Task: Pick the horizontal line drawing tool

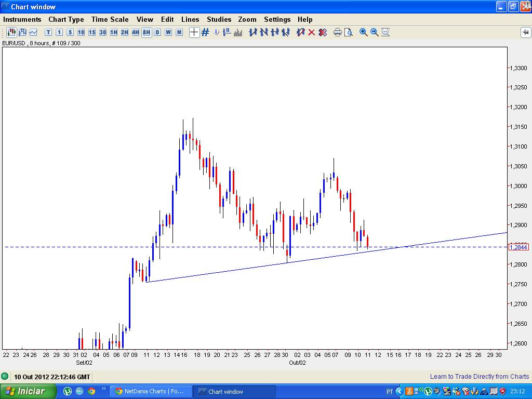Action: pos(275,32)
